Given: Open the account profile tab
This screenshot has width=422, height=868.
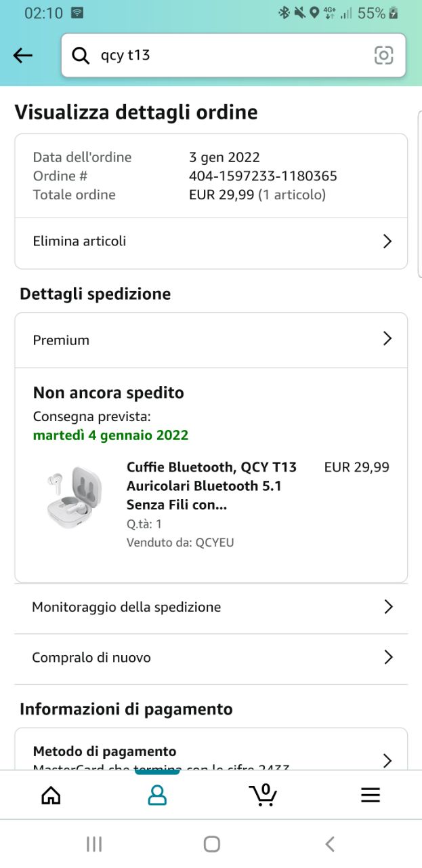Looking at the screenshot, I should pyautogui.click(x=157, y=795).
